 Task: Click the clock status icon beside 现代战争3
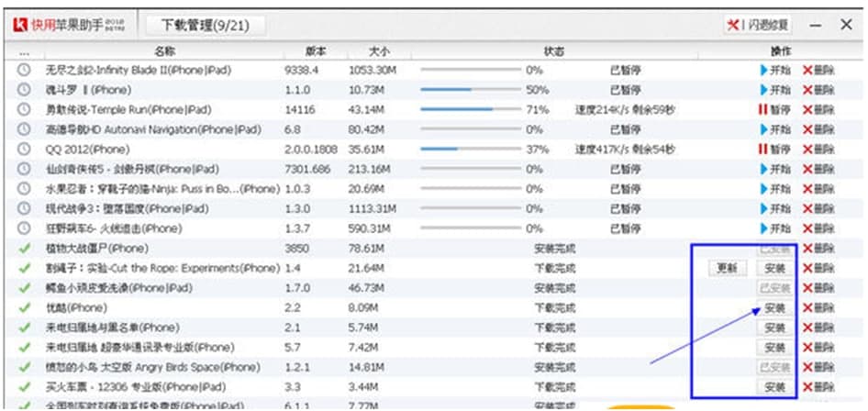point(24,209)
